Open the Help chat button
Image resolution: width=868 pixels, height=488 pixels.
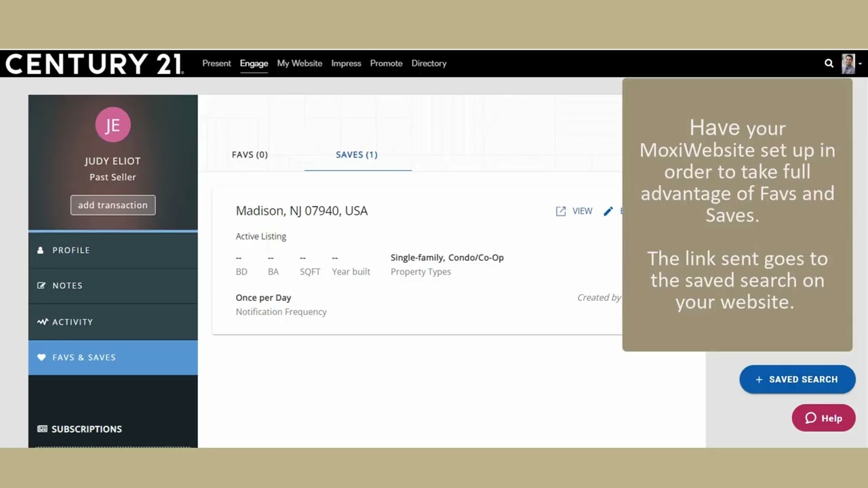click(823, 418)
